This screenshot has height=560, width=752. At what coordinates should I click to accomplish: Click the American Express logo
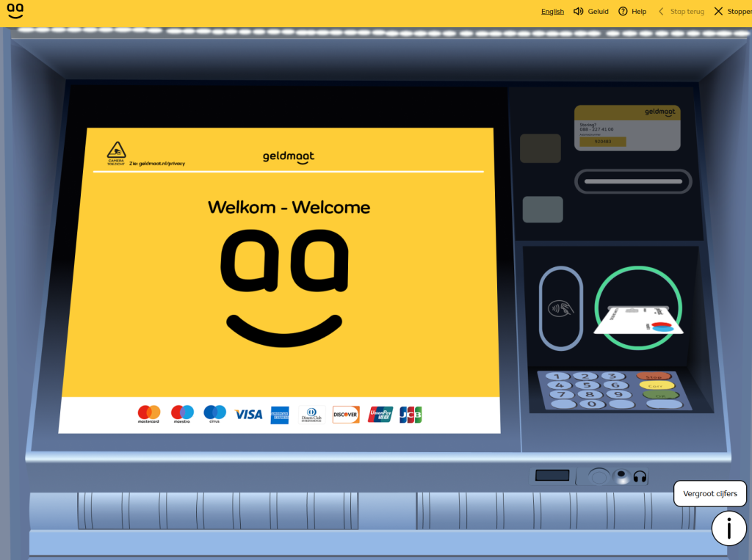click(x=280, y=415)
